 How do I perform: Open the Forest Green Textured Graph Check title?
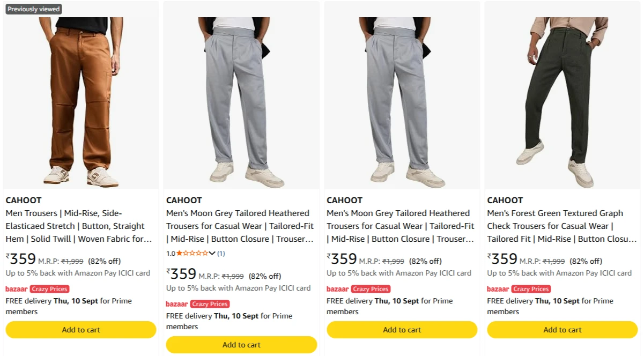pos(562,226)
